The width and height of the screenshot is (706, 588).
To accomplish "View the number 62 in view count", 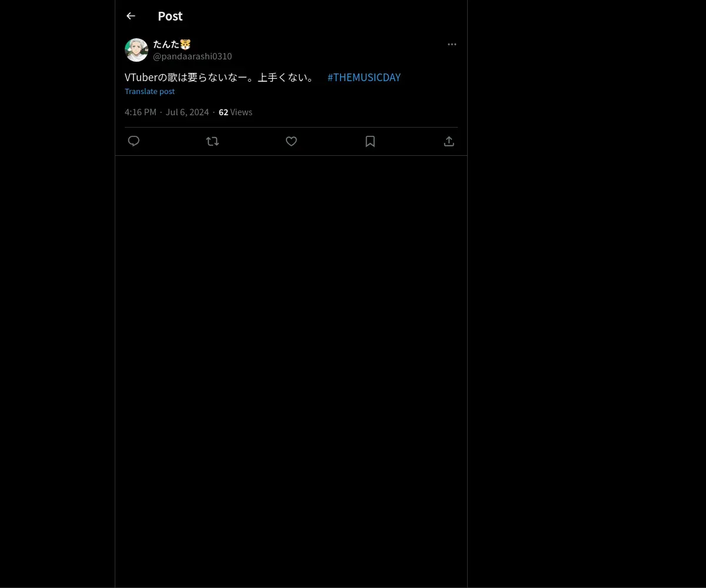I will pos(224,112).
